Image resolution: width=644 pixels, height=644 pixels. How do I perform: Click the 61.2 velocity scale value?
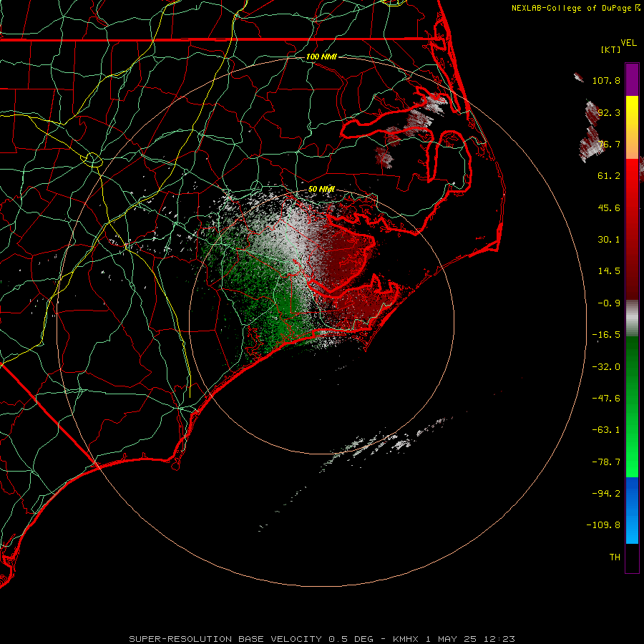[609, 176]
